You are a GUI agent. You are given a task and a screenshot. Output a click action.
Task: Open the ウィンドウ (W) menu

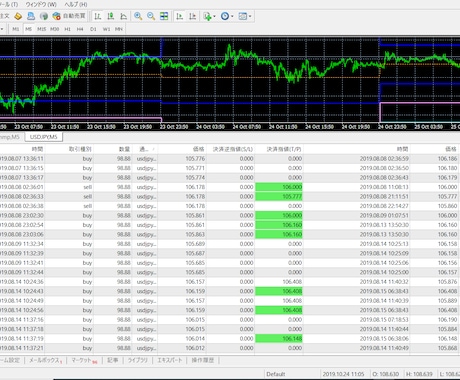41,4
